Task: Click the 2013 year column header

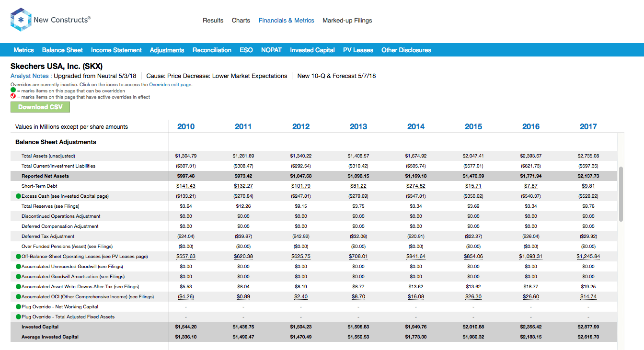Action: [358, 126]
